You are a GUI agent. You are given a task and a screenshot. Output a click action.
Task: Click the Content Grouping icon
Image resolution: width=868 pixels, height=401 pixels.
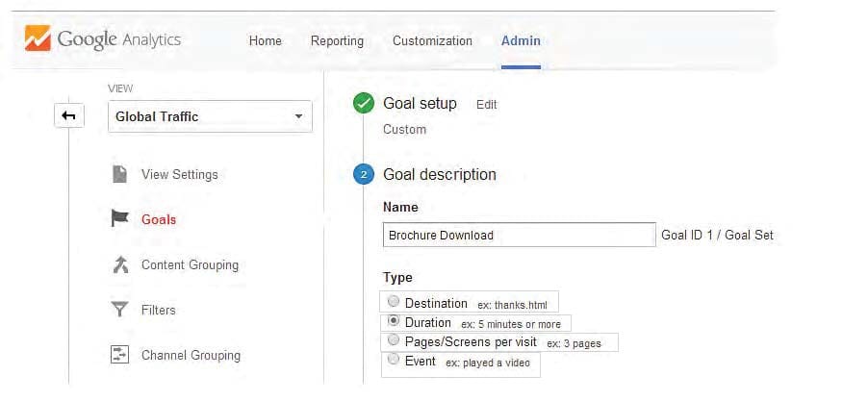[x=120, y=265]
